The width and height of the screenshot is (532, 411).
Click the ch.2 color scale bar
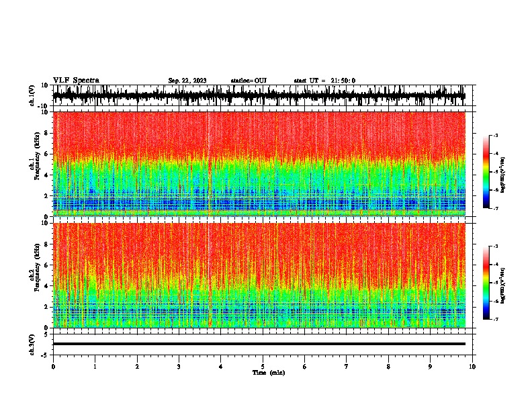point(486,283)
